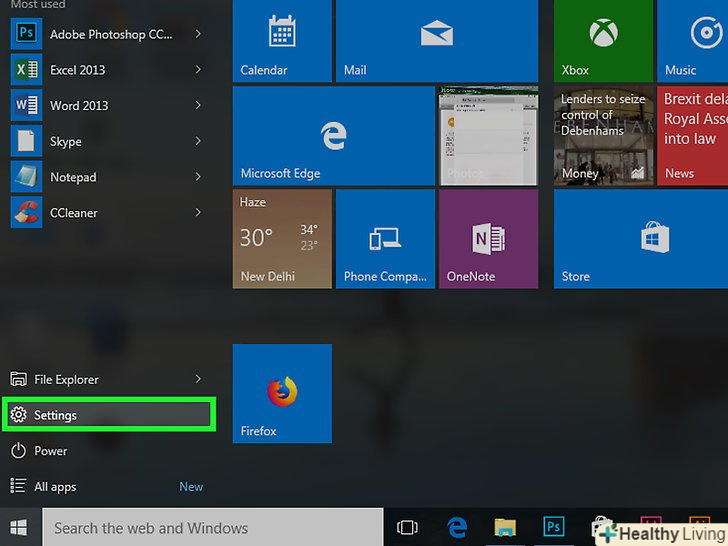Launch the Xbox tile

(602, 40)
